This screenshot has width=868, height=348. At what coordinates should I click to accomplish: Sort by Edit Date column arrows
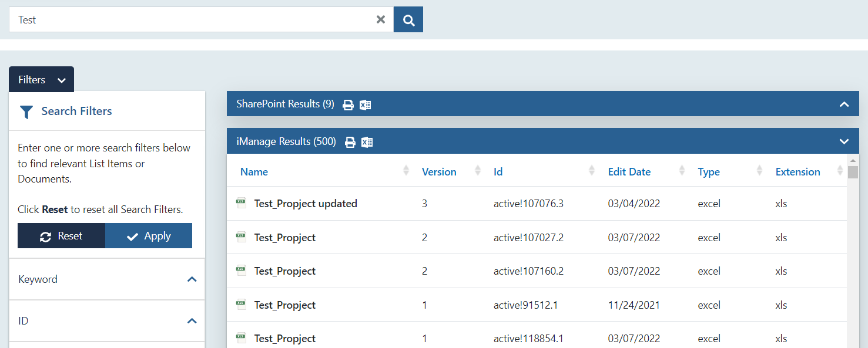tap(682, 171)
